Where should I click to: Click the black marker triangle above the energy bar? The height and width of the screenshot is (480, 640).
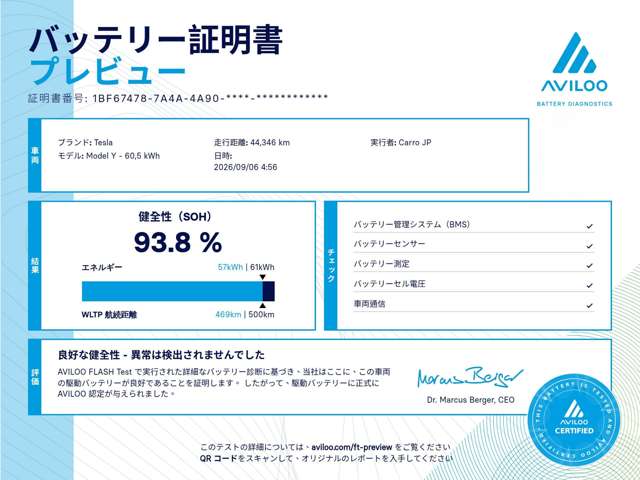click(x=263, y=278)
